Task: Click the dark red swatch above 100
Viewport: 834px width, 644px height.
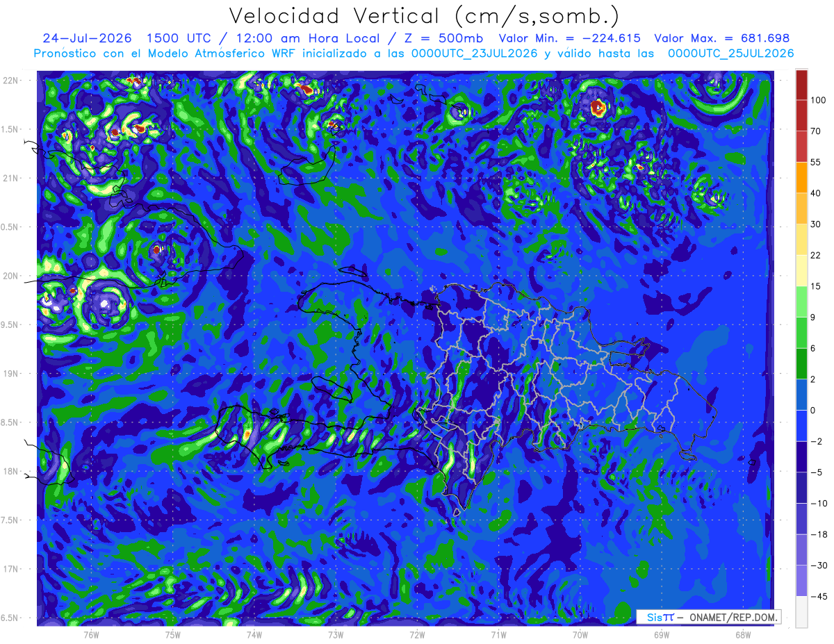Action: (801, 85)
